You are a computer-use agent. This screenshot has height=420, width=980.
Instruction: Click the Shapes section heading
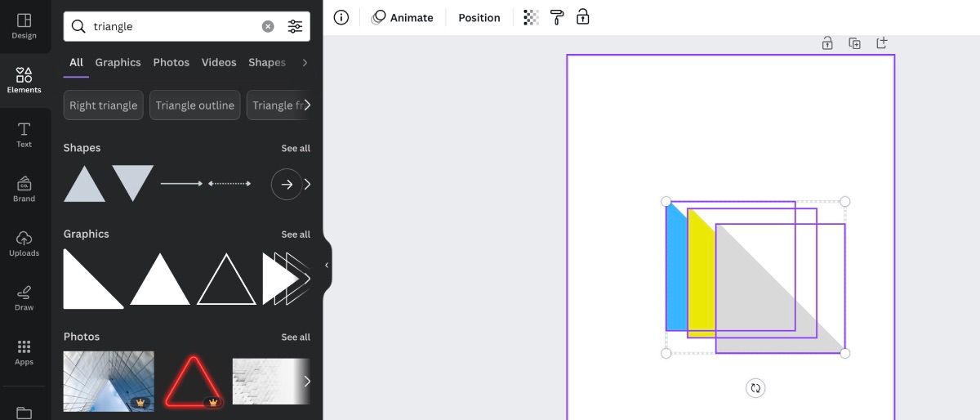pos(82,148)
